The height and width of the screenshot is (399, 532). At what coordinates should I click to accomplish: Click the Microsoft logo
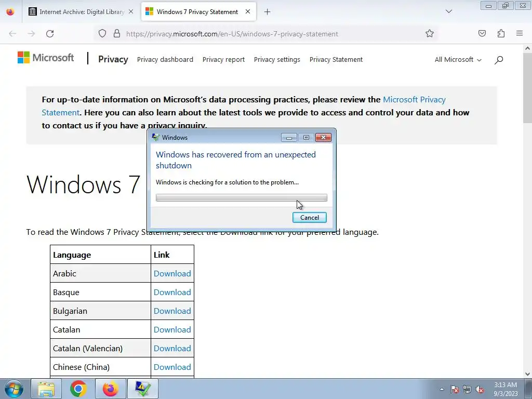tap(46, 58)
